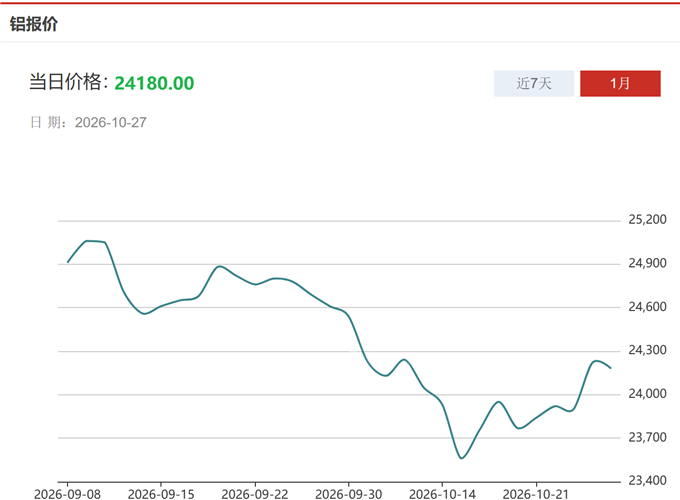Click the lowest trough of the price line
The image size is (680, 500).
[461, 458]
